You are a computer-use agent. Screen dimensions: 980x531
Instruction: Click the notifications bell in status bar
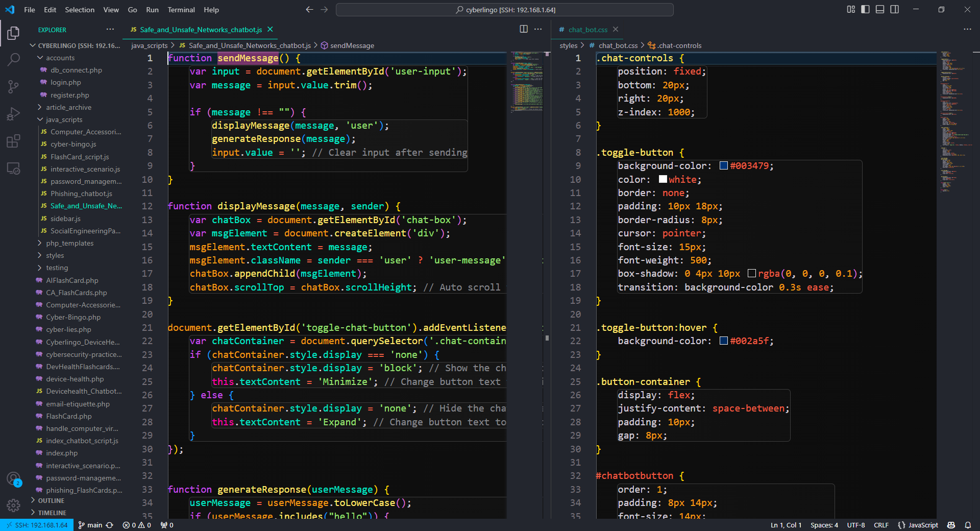(x=968, y=525)
